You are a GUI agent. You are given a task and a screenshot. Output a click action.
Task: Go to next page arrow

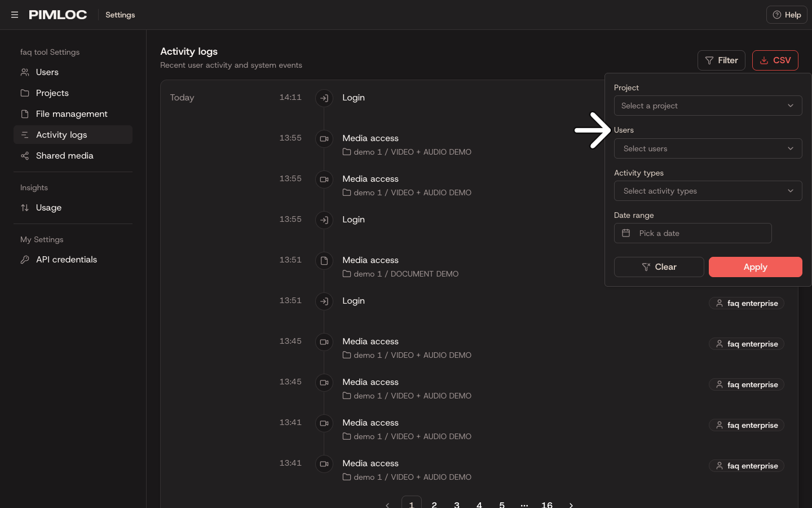point(571,505)
